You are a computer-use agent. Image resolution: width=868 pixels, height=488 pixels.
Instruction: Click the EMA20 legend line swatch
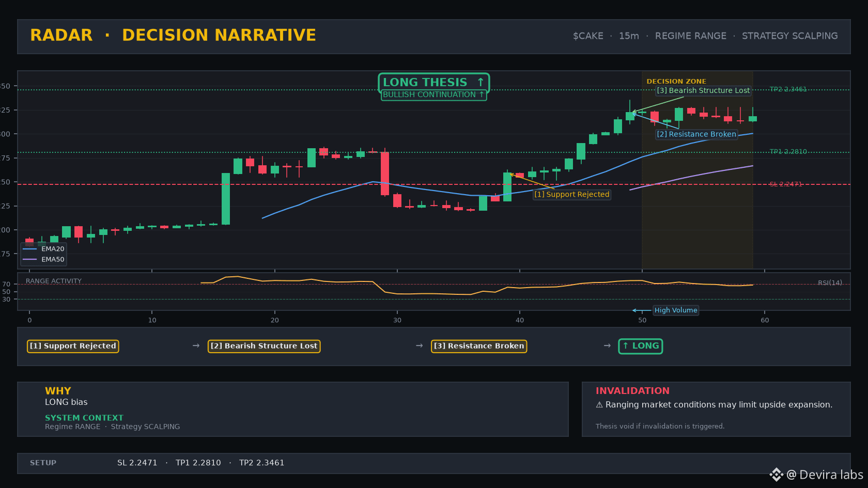click(30, 249)
